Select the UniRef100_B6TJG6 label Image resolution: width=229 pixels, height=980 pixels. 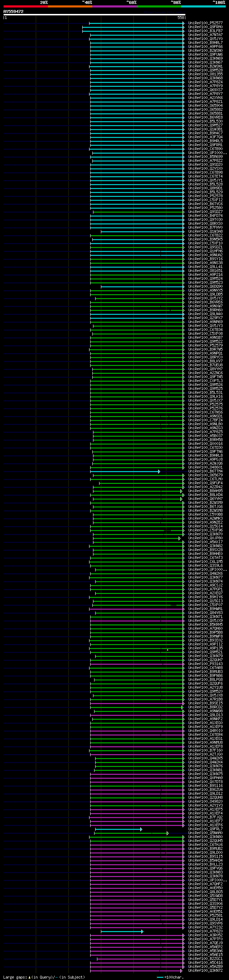[x=205, y=507]
